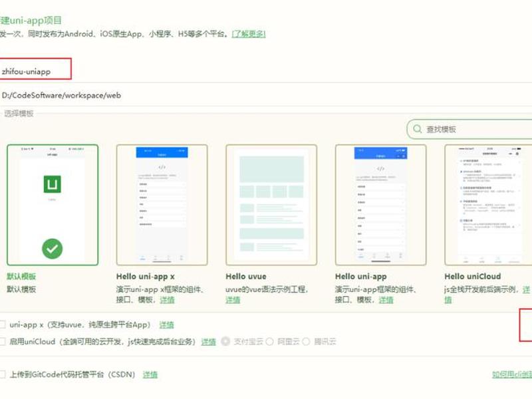Open details link beside unicloud option
532x399 pixels.
coord(208,342)
